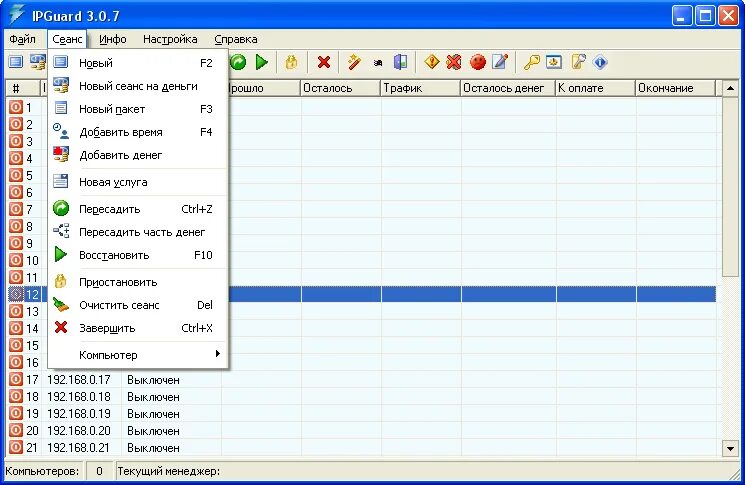Click the vertical scrollbar thumb
Viewport: 745px width, 485px height.
click(730, 186)
